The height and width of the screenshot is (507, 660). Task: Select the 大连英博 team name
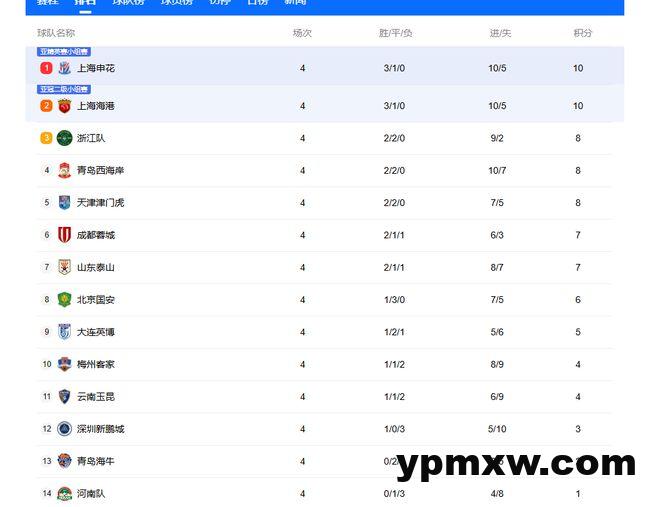coord(96,332)
